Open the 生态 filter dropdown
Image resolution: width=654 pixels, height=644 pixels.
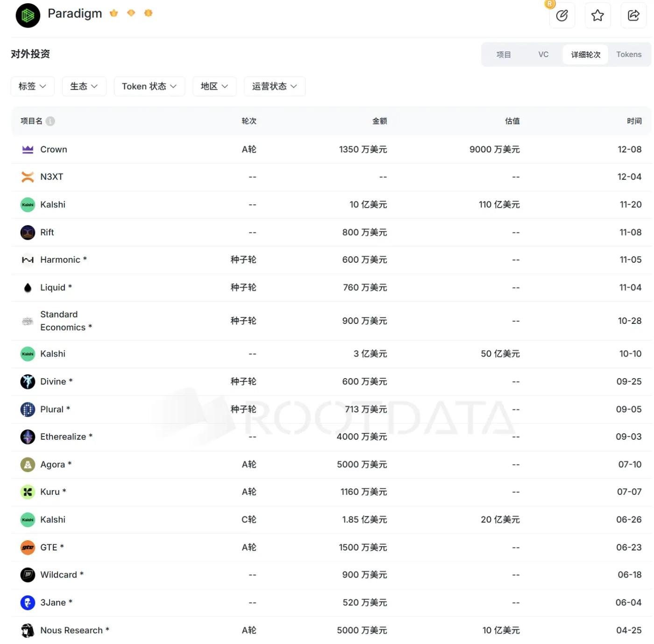[84, 86]
